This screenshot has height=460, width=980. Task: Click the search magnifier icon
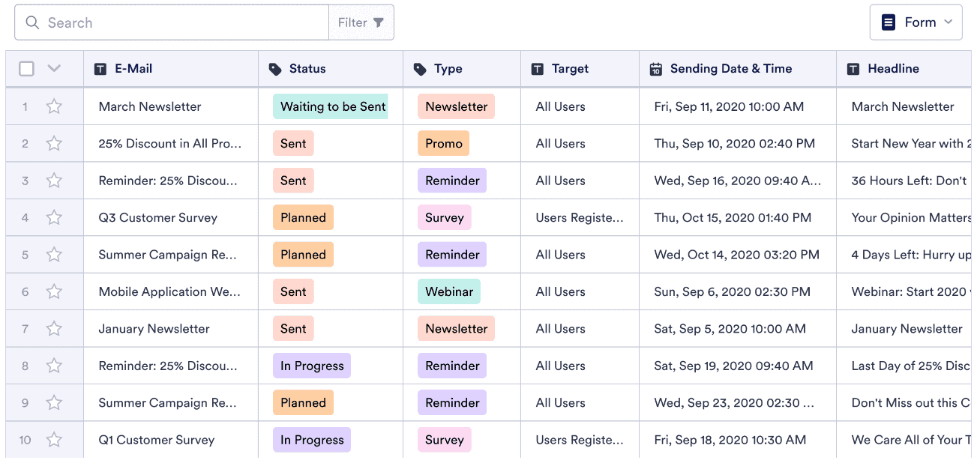coord(32,22)
